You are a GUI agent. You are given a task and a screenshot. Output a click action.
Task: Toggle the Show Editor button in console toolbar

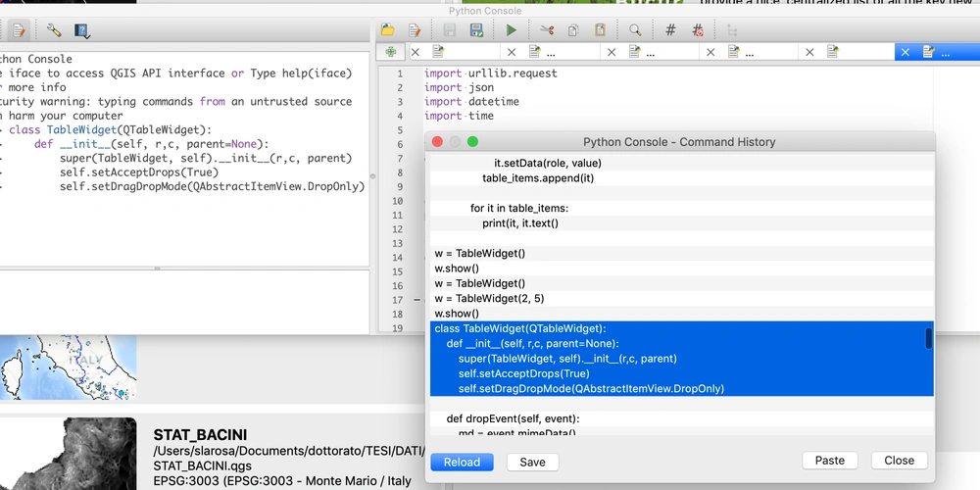[18, 30]
